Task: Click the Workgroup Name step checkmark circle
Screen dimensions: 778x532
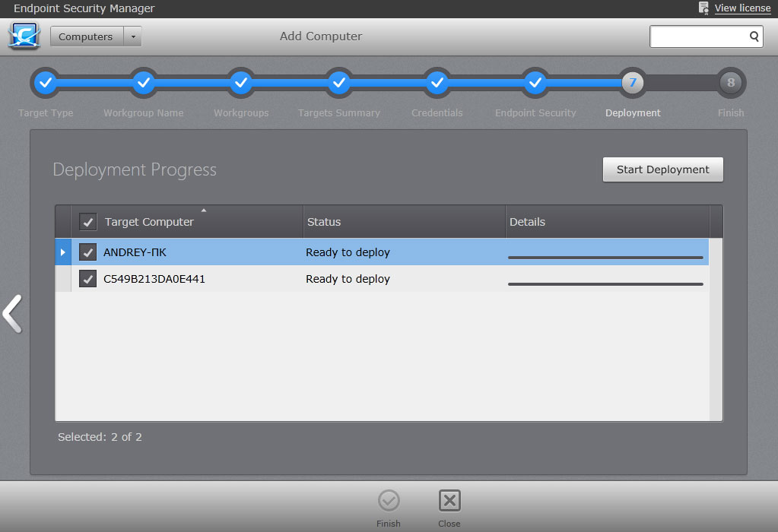Action: [x=144, y=82]
